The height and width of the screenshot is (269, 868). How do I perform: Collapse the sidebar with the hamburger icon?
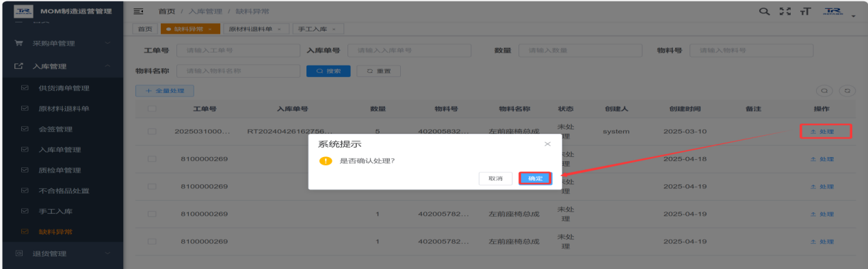click(x=138, y=11)
